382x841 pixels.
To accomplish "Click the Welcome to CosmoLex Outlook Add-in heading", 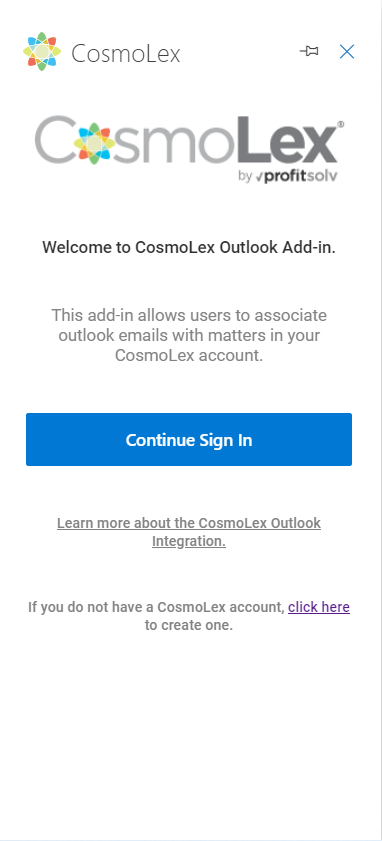I will (x=189, y=247).
